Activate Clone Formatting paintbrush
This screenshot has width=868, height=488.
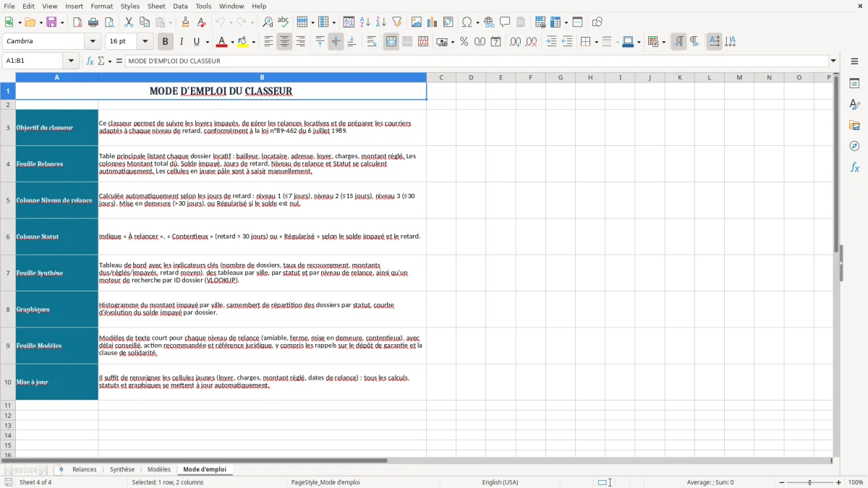click(x=185, y=22)
